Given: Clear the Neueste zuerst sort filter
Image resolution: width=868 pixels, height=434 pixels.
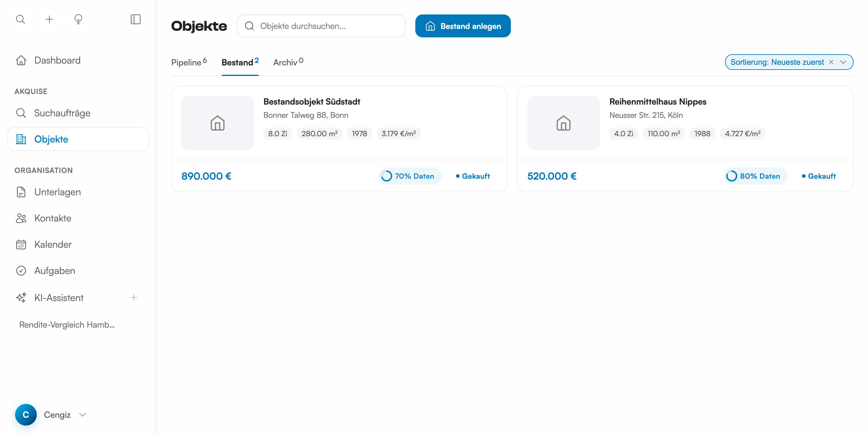Looking at the screenshot, I should click(831, 62).
